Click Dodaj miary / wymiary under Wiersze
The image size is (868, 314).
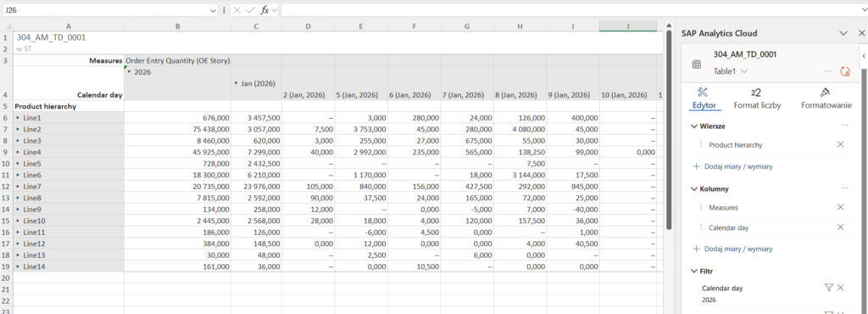pos(733,166)
